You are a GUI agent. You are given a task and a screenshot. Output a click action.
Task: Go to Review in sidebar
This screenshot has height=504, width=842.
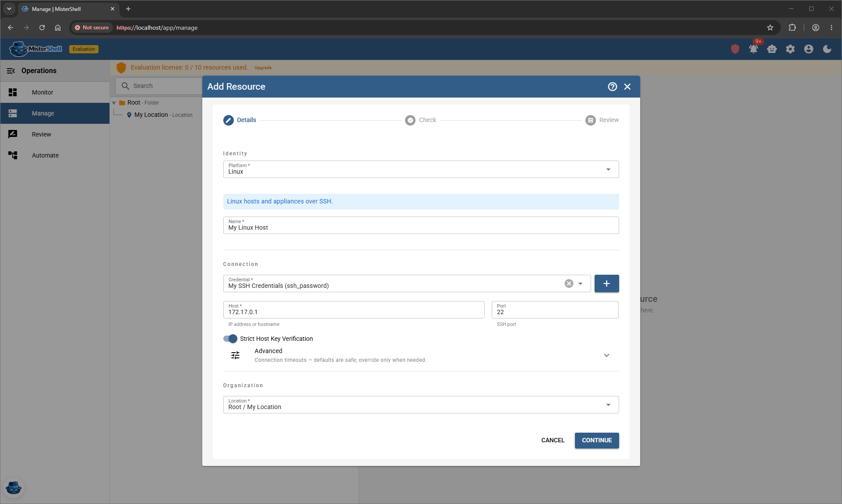pos(55,134)
